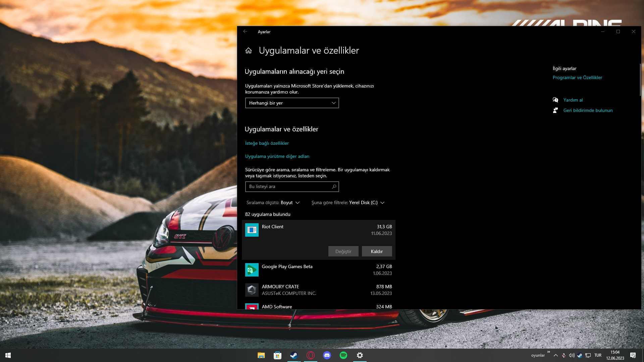Click 'Yardım al' help link
The height and width of the screenshot is (362, 644).
573,100
